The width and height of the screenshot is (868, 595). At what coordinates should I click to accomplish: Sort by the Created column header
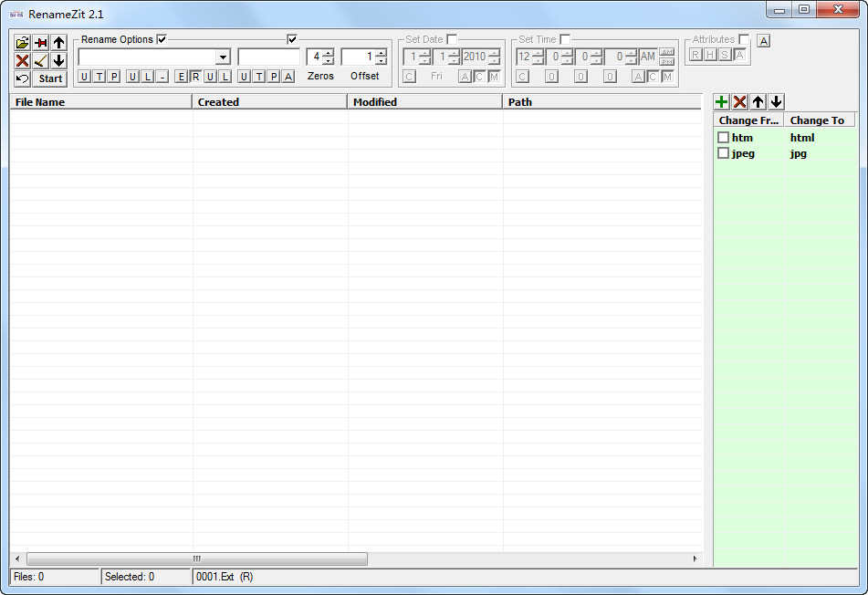(269, 102)
